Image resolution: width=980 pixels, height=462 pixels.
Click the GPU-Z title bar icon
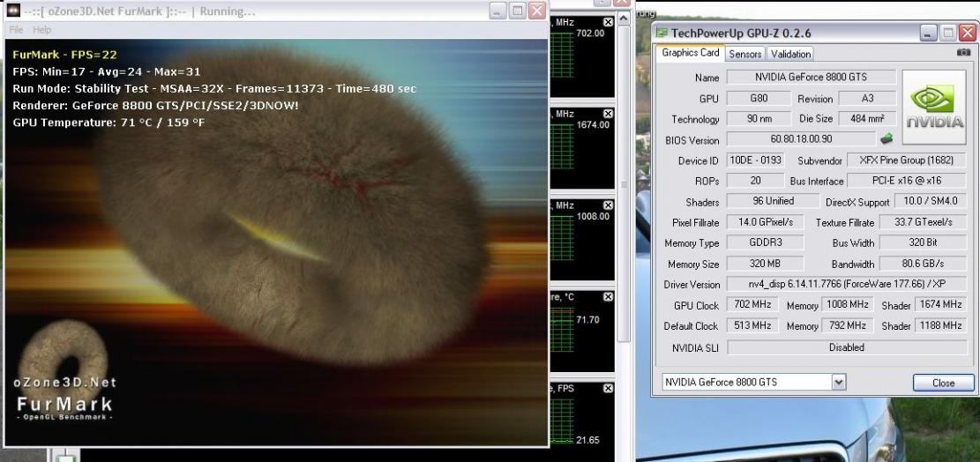[x=662, y=34]
